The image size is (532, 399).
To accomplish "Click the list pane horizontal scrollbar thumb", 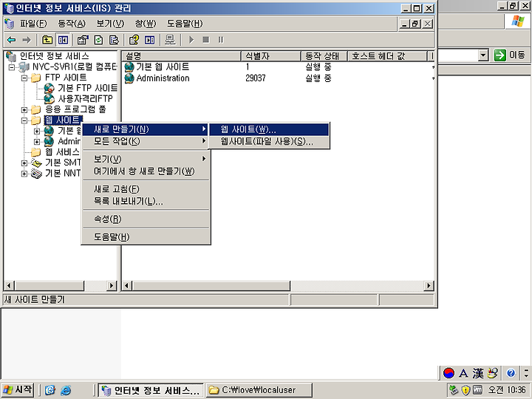I will 211,286.
